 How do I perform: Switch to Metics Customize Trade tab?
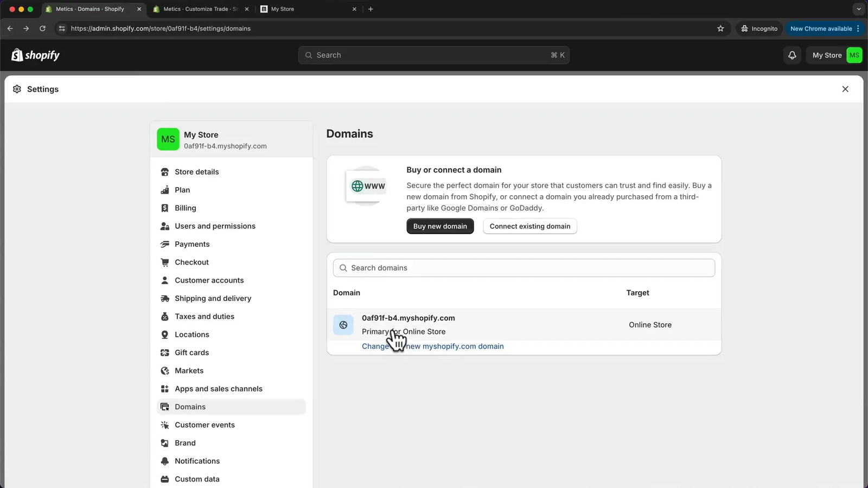pos(201,9)
